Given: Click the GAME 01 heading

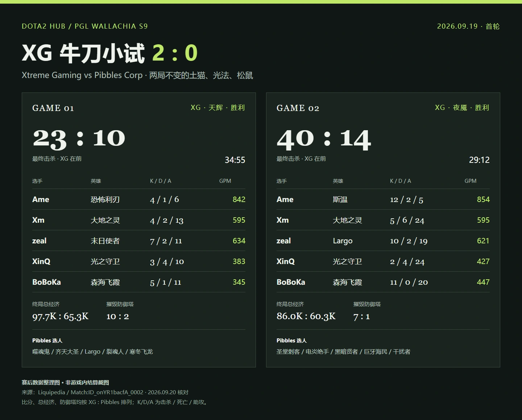Looking at the screenshot, I should pos(53,108).
